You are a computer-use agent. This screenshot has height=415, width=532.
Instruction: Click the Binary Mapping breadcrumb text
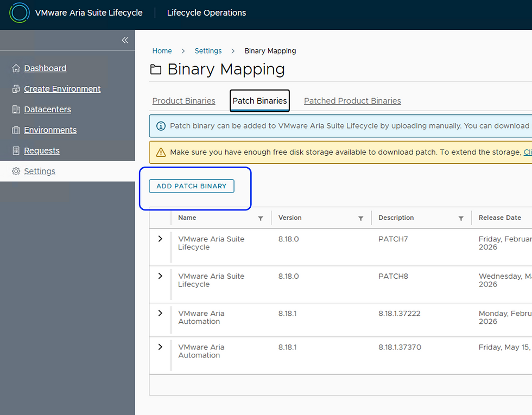(270, 51)
